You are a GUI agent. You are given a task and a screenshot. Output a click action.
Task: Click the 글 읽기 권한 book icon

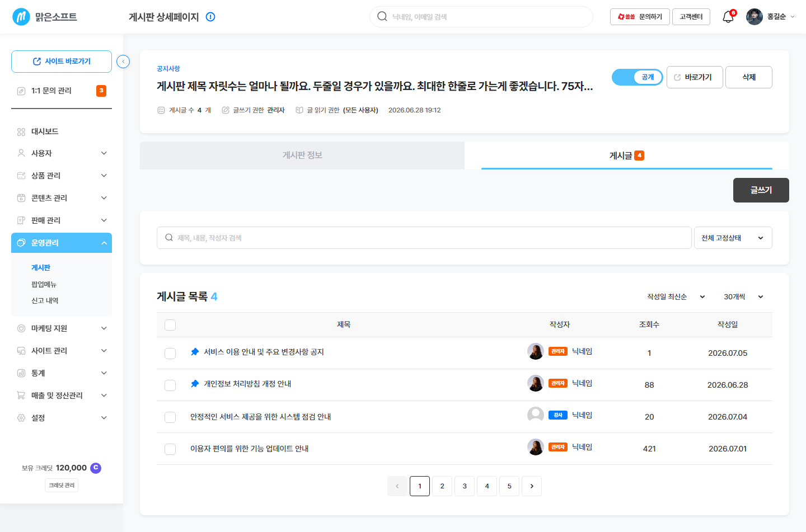(x=299, y=110)
